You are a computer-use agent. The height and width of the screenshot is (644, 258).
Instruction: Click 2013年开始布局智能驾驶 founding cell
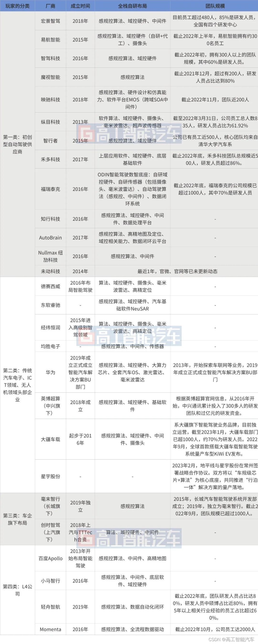pyautogui.click(x=80, y=558)
